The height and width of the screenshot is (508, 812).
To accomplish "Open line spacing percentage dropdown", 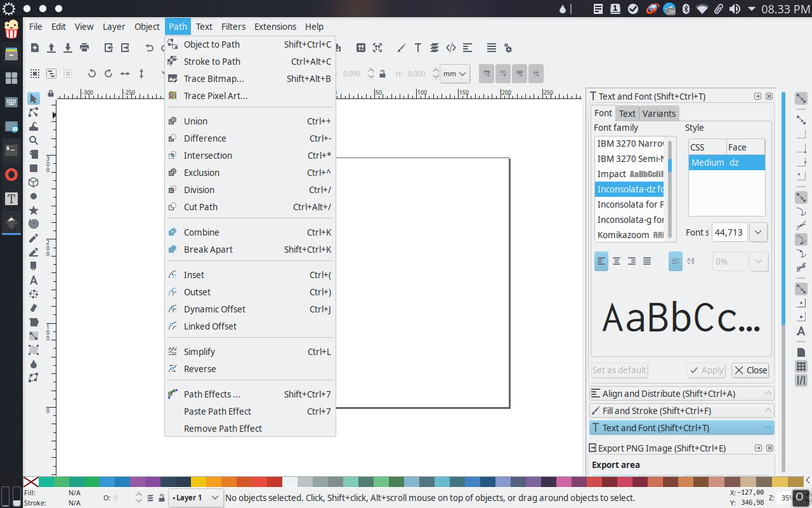I will (x=759, y=262).
